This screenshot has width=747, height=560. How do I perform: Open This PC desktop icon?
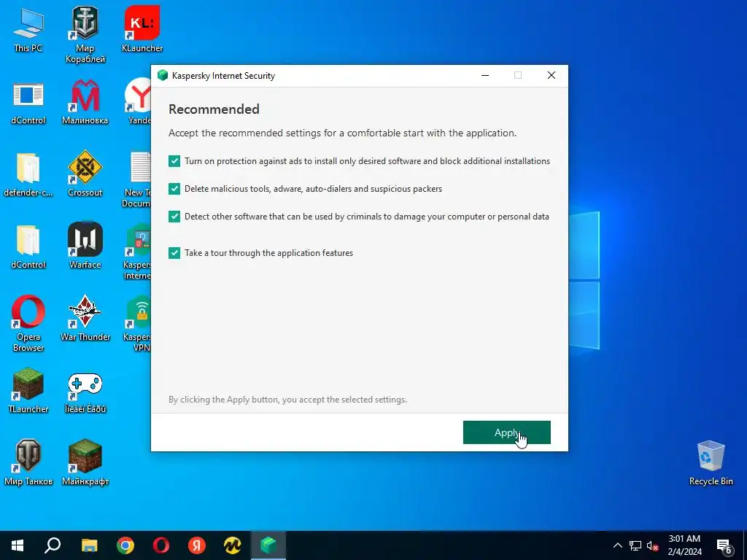(28, 31)
